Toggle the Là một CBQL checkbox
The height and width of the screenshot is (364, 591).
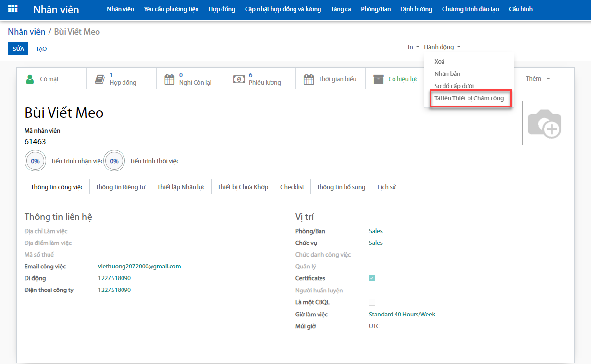[x=372, y=302]
